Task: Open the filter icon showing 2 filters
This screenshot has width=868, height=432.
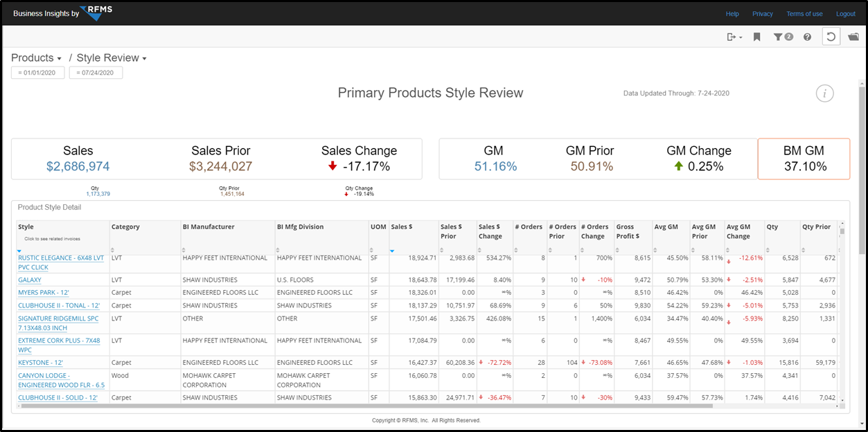Action: pyautogui.click(x=783, y=37)
